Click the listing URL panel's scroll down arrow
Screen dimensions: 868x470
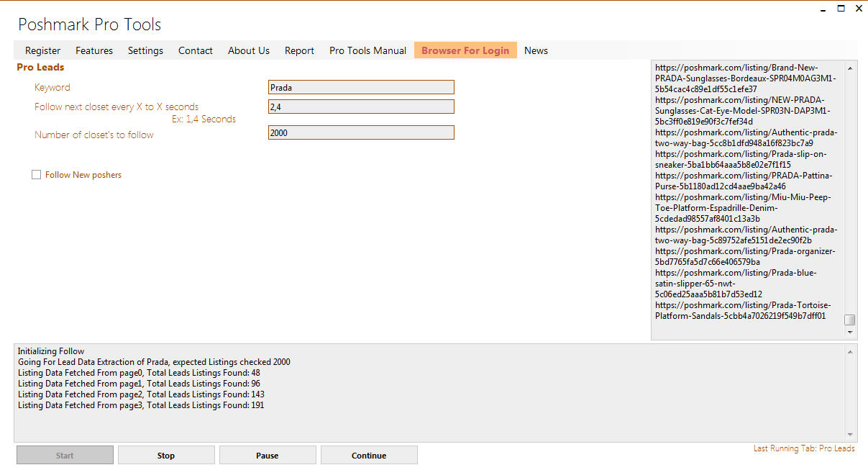pyautogui.click(x=850, y=333)
